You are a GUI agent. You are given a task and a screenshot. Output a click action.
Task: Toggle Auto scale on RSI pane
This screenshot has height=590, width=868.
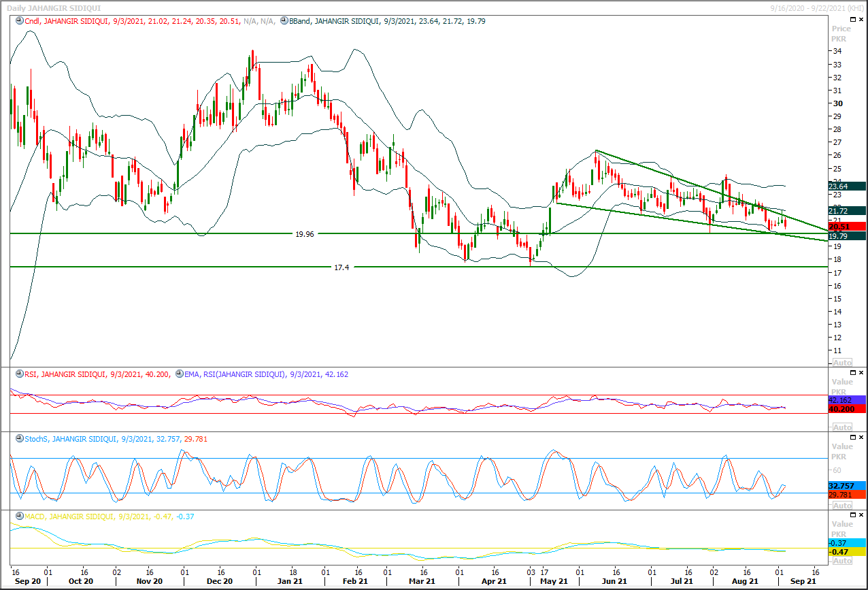pos(842,427)
